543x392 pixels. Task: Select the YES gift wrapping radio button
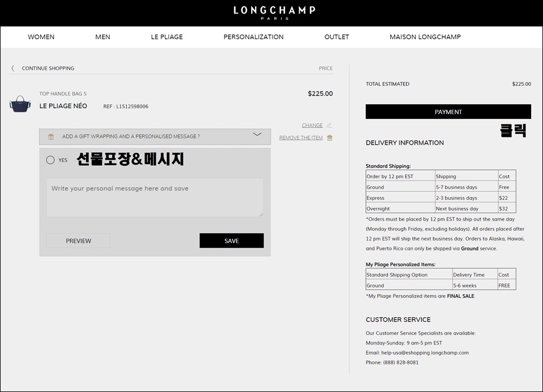click(x=50, y=160)
